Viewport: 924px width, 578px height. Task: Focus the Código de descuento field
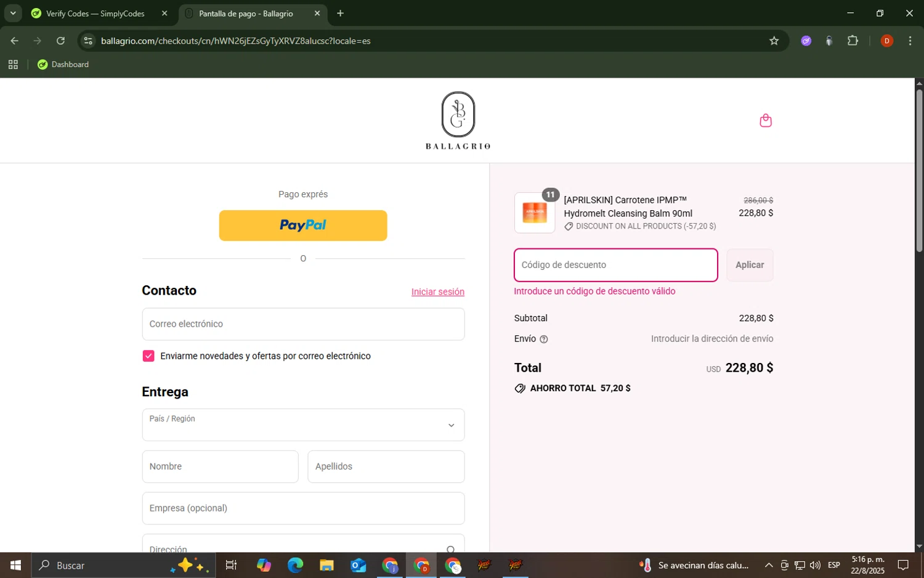click(616, 265)
